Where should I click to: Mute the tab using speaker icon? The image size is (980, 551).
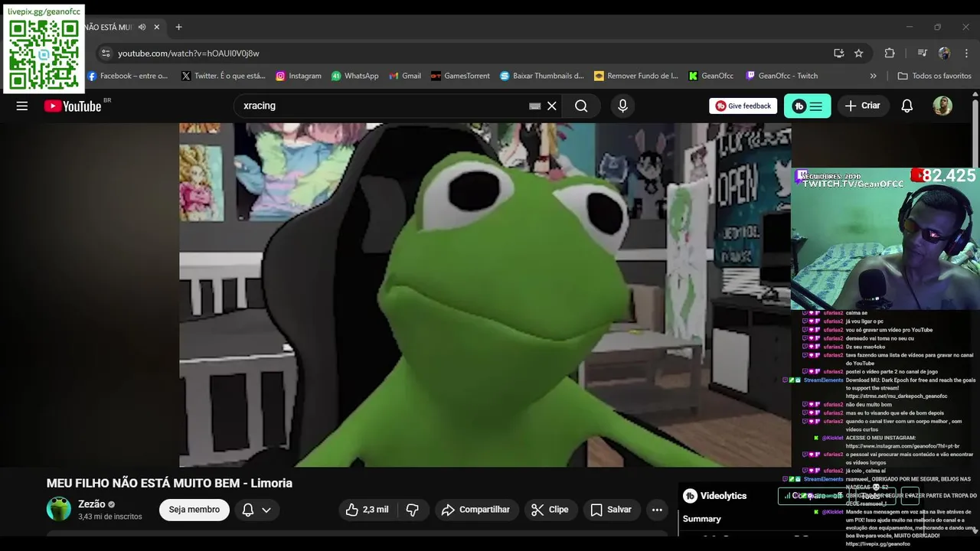coord(142,27)
